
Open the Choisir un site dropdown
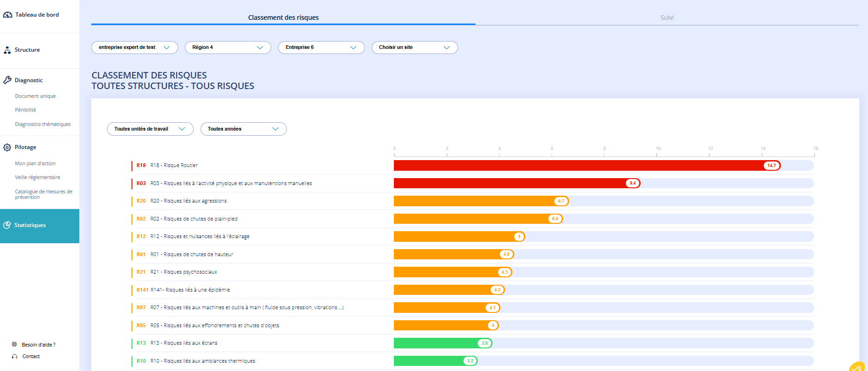coord(415,48)
